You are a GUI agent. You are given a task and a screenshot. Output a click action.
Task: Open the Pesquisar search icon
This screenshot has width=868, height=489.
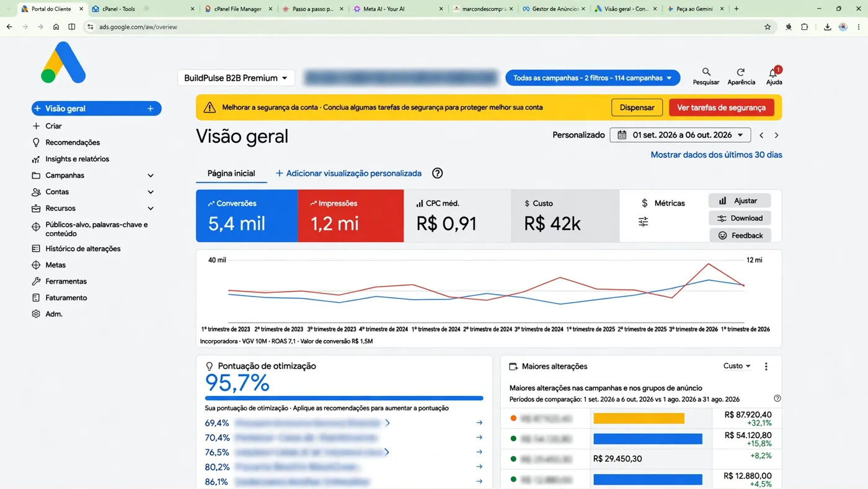pos(706,73)
